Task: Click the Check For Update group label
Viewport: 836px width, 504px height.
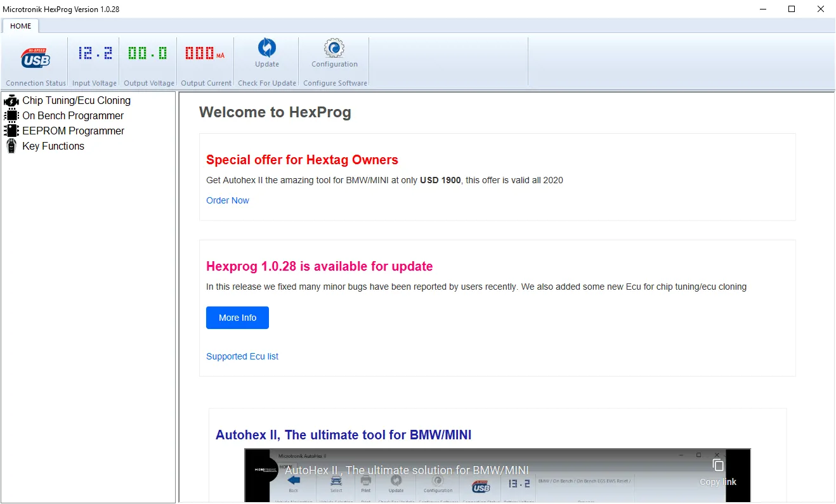Action: tap(267, 83)
